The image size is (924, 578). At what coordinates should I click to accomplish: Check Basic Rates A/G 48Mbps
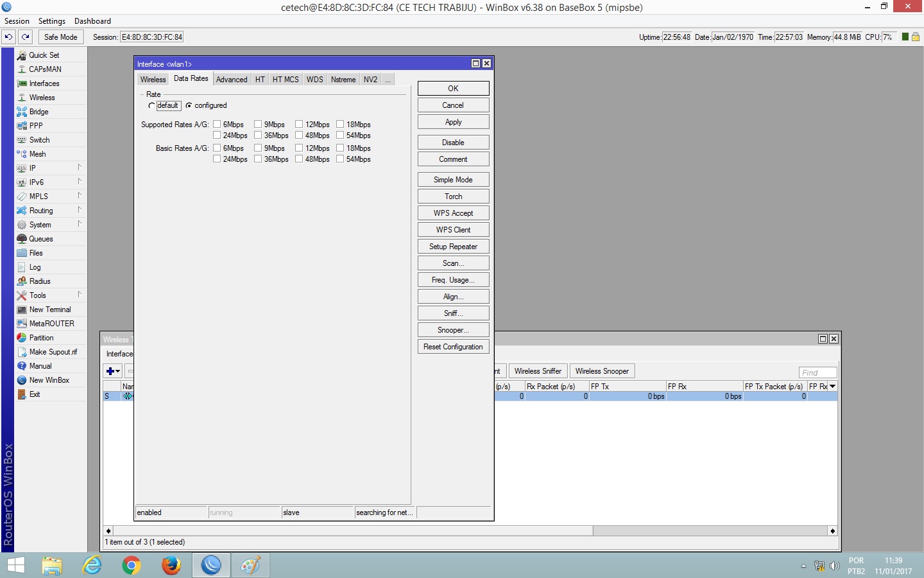coord(299,159)
